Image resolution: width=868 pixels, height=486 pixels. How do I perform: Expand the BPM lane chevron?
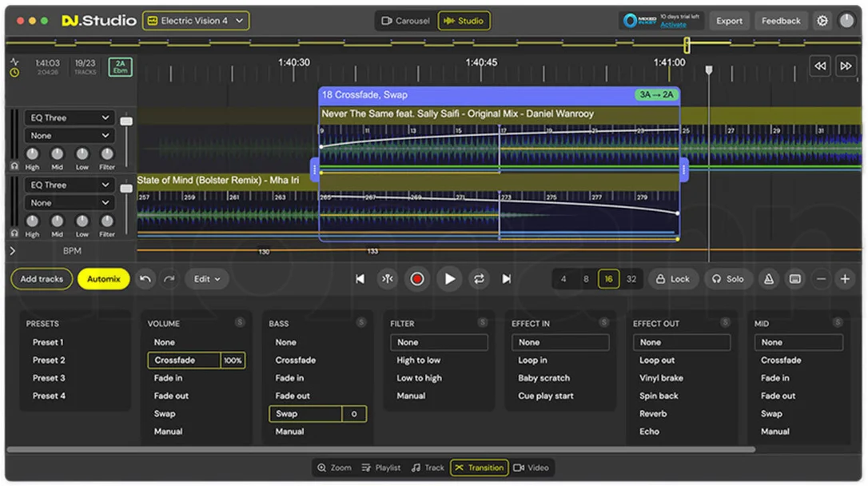tap(12, 251)
